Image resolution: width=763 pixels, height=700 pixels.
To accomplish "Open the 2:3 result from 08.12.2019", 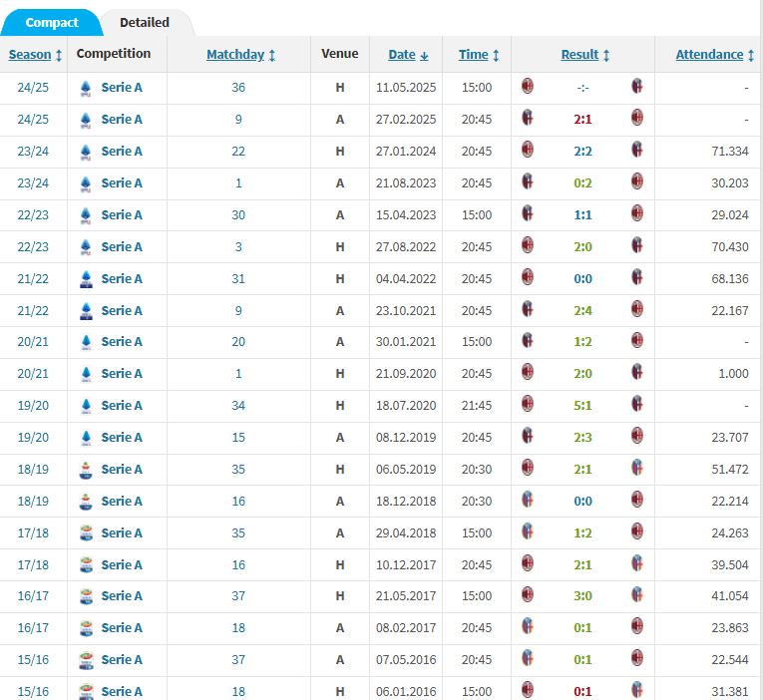I will click(582, 438).
